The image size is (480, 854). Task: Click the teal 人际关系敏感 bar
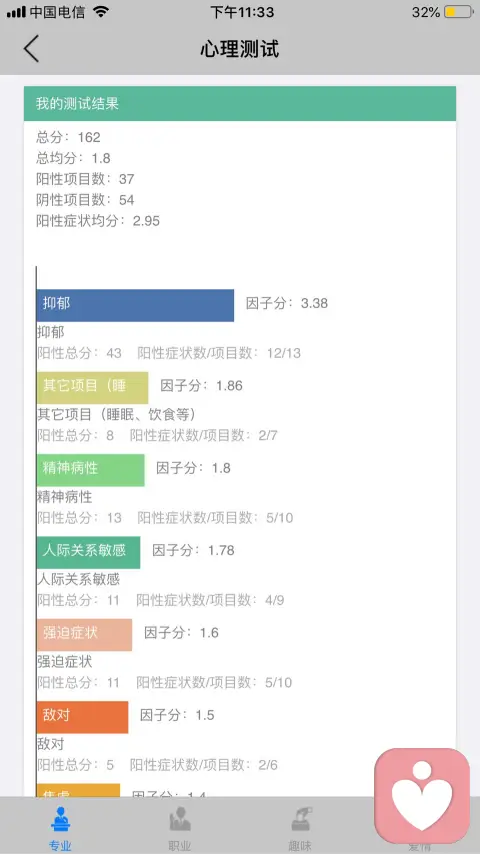pyautogui.click(x=88, y=552)
